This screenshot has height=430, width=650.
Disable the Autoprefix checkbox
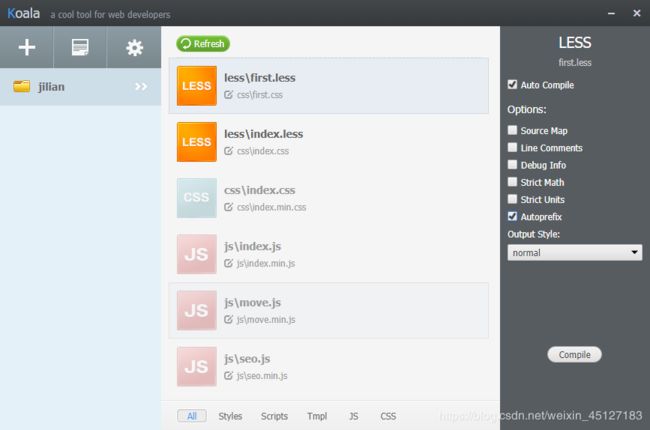(512, 216)
